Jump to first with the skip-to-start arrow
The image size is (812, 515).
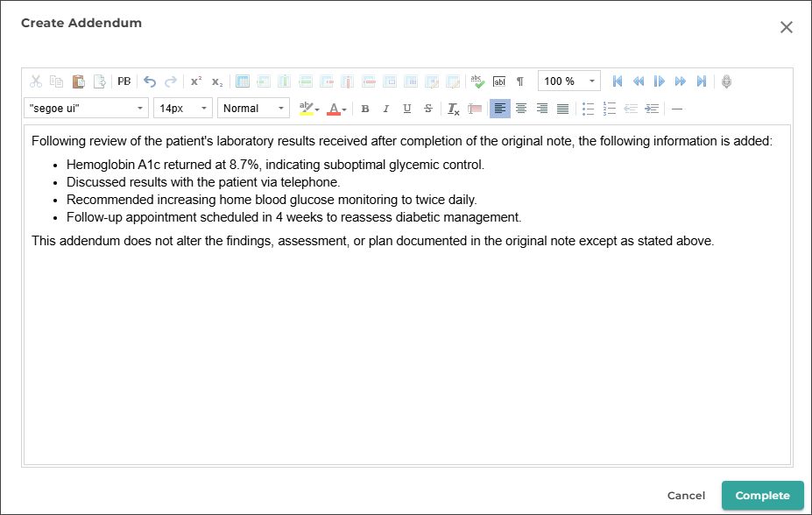(618, 81)
